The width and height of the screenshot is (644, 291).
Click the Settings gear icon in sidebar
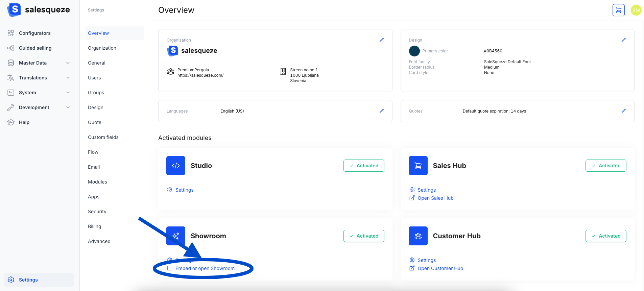(x=11, y=280)
